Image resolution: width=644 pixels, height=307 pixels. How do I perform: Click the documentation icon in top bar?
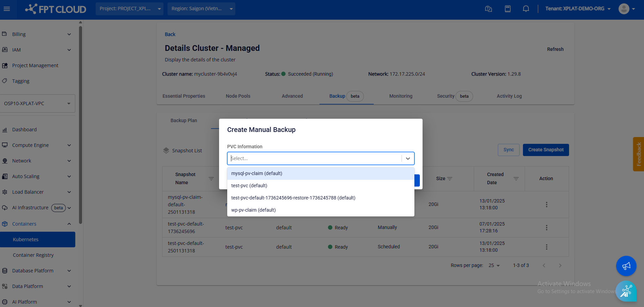tap(507, 9)
